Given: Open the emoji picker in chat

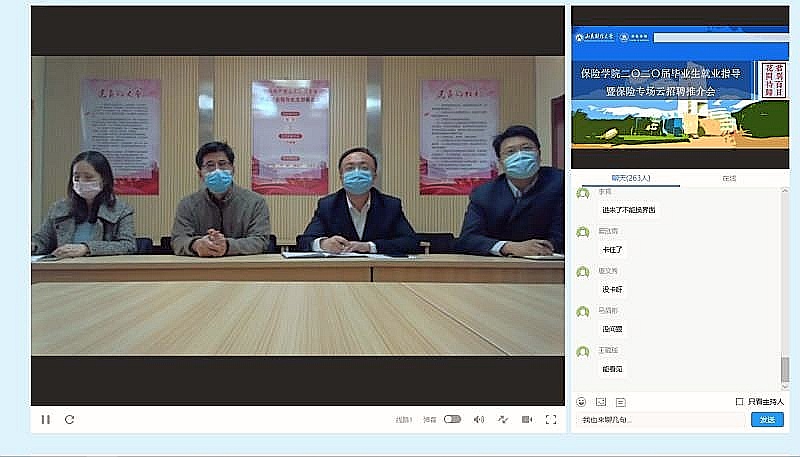Looking at the screenshot, I should pyautogui.click(x=582, y=402).
